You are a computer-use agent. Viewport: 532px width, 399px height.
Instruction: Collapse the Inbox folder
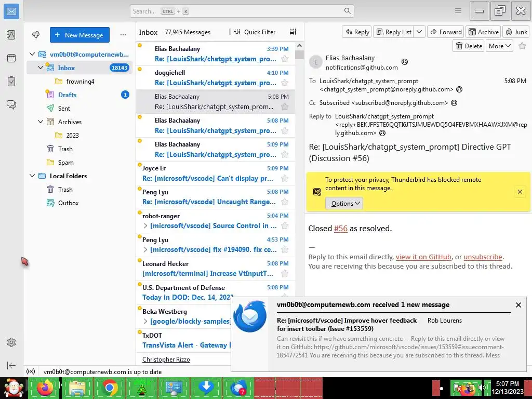(x=41, y=68)
